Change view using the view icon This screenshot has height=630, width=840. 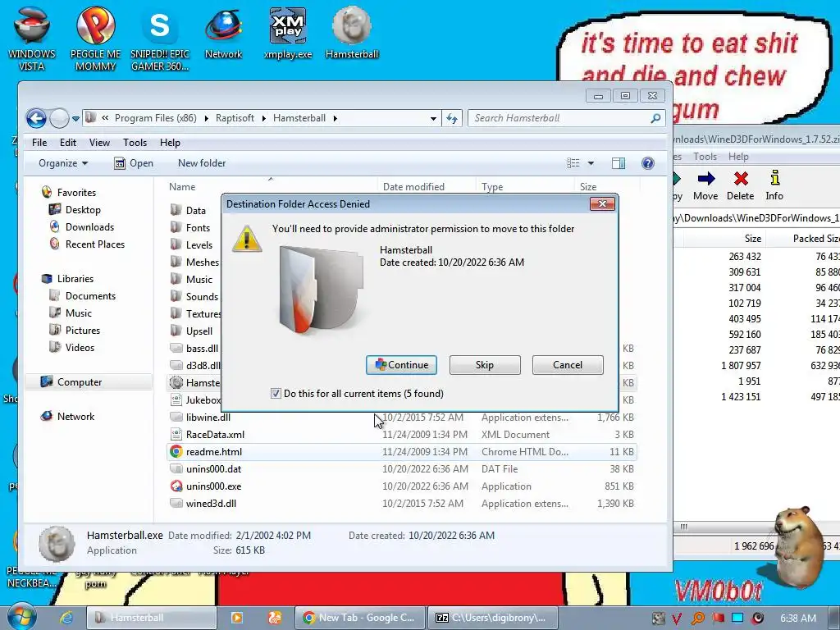[573, 163]
